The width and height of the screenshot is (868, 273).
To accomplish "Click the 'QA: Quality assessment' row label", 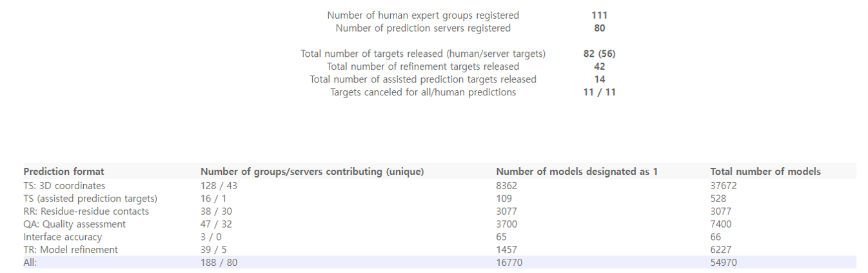I will (74, 225).
